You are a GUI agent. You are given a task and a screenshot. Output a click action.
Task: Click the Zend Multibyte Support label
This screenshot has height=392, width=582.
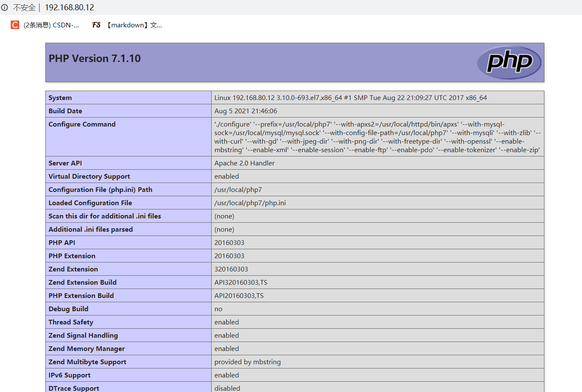point(88,362)
